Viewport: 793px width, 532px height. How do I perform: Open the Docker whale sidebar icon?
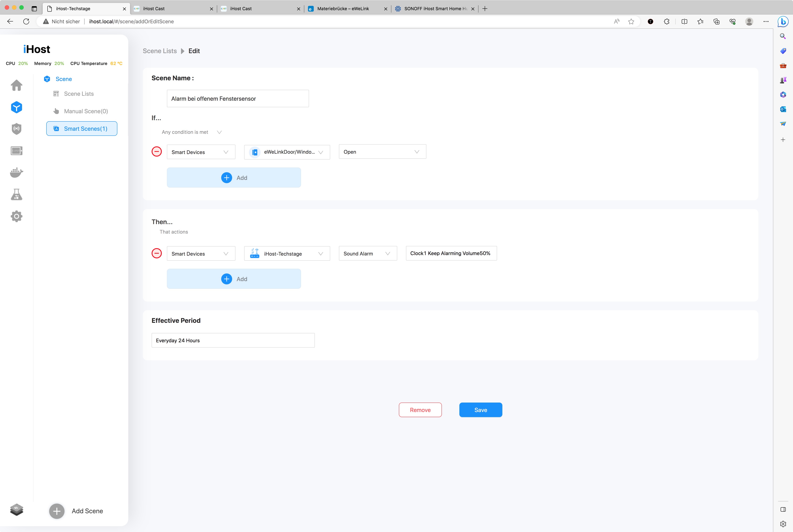click(x=16, y=172)
